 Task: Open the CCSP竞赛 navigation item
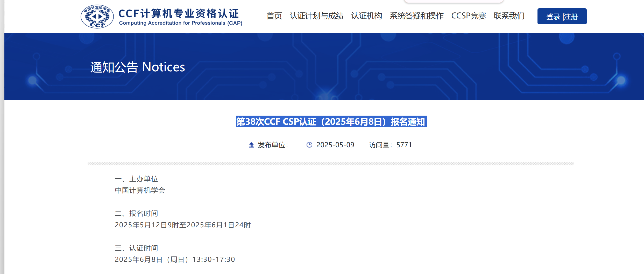pyautogui.click(x=469, y=16)
